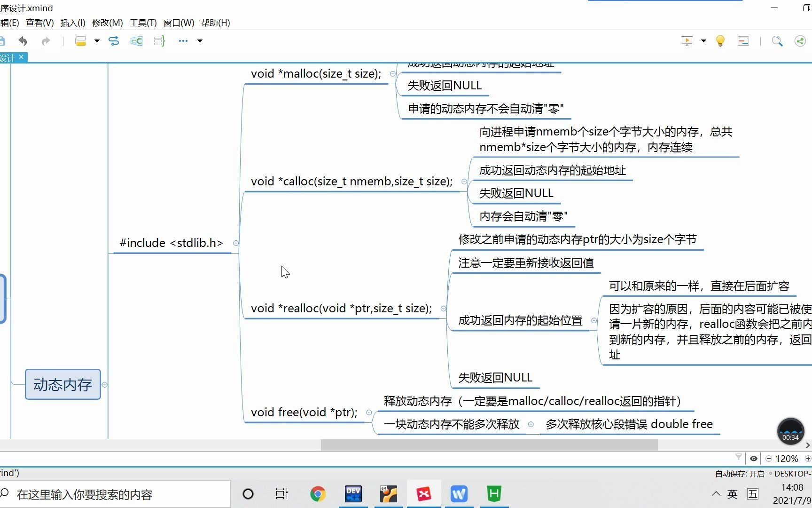Open the Insert Topic dropdown arrow

point(97,41)
